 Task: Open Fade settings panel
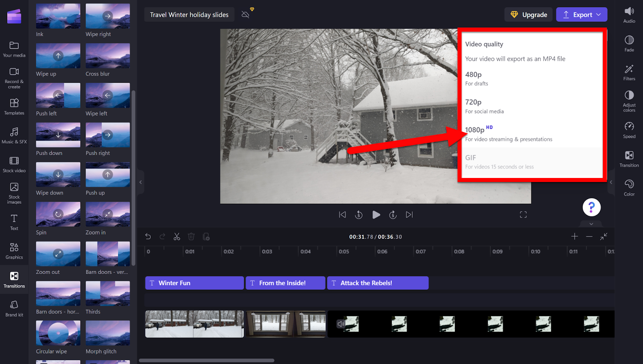pyautogui.click(x=629, y=44)
